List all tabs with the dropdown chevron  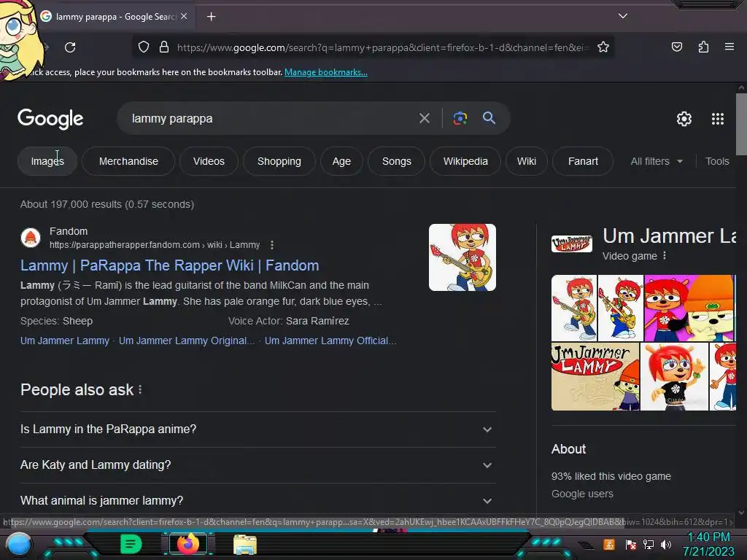(x=622, y=16)
